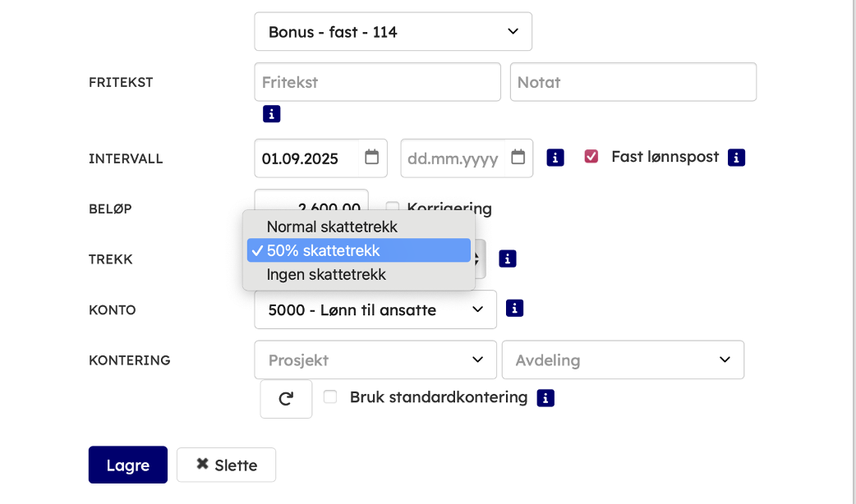Open calendar picker for start date 01.09.2025

(x=371, y=158)
